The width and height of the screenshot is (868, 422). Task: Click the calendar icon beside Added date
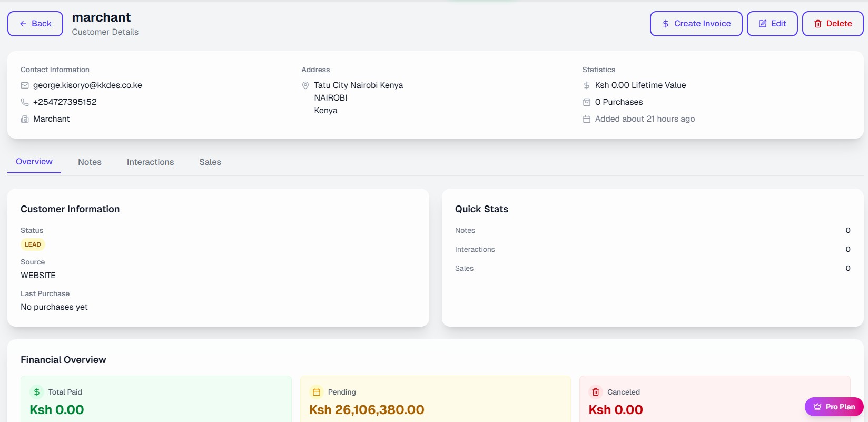586,119
